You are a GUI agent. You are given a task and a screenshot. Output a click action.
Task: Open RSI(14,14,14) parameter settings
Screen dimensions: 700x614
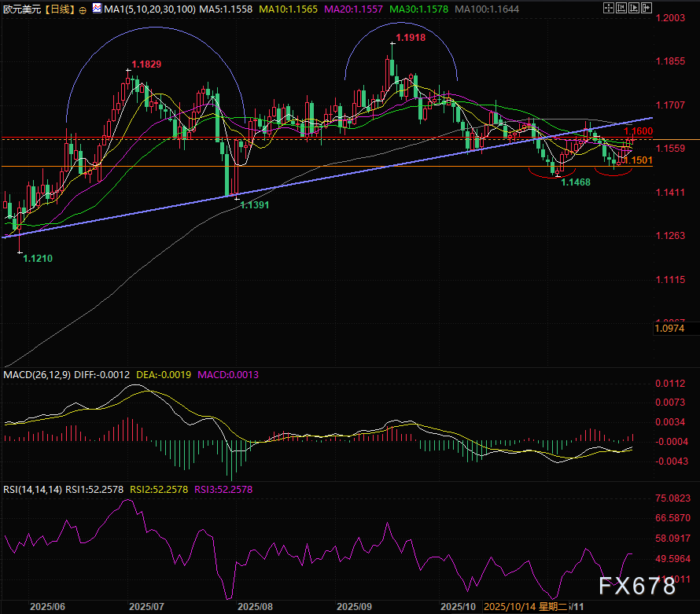pyautogui.click(x=33, y=489)
